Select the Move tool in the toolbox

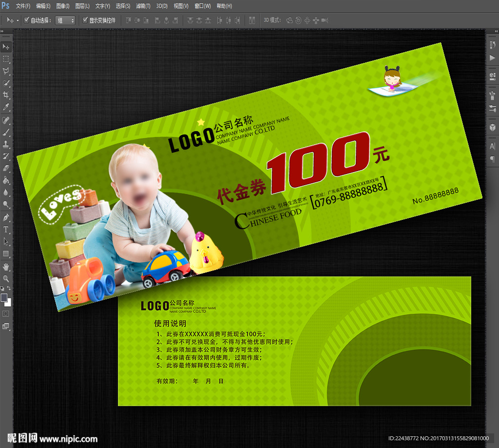[x=6, y=47]
